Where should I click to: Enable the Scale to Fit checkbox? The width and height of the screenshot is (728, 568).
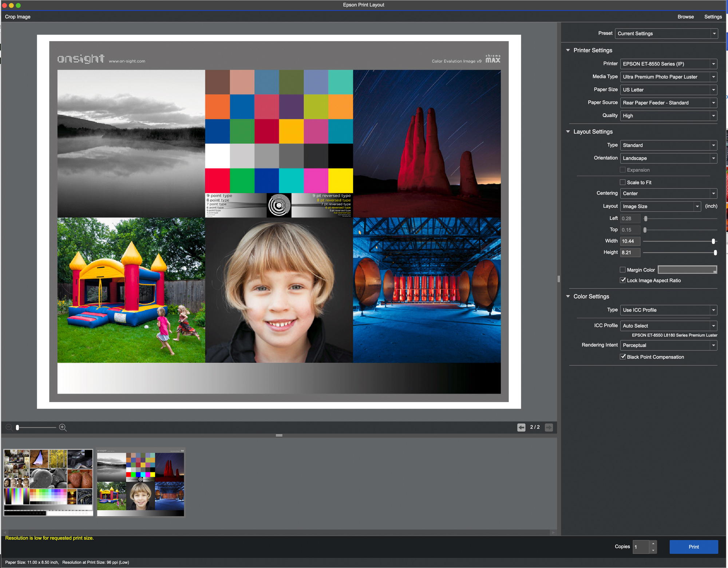(623, 182)
